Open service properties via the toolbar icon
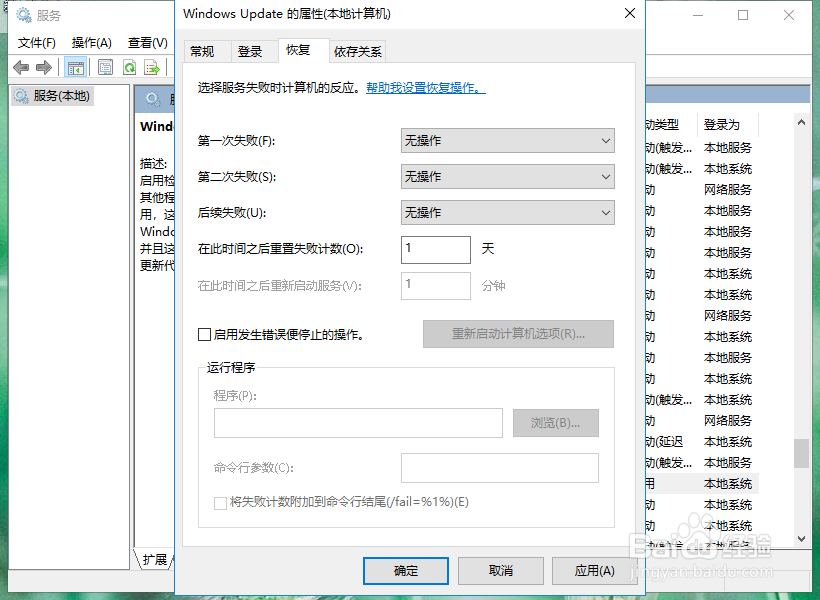The height and width of the screenshot is (600, 820). [x=105, y=67]
